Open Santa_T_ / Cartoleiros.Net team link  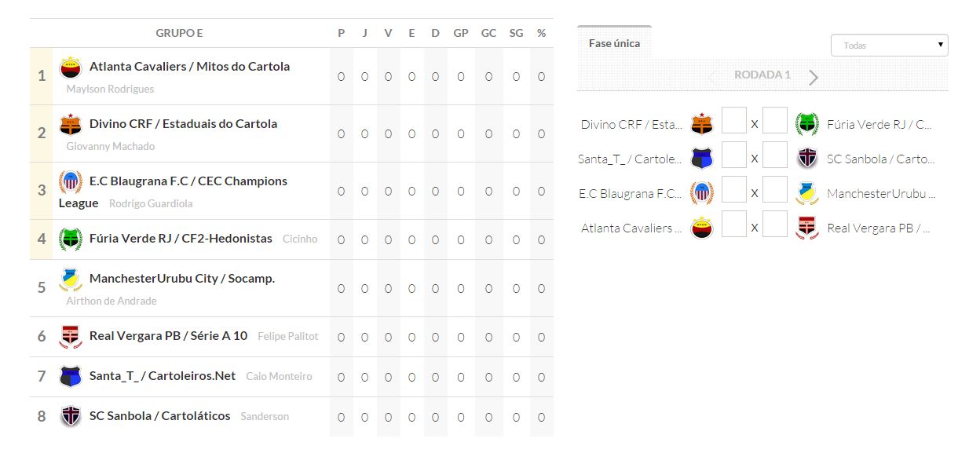[x=163, y=376]
